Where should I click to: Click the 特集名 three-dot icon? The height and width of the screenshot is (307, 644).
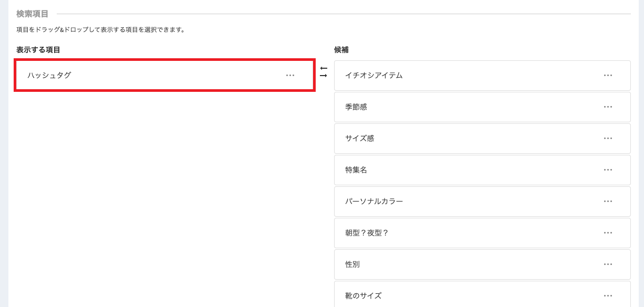coord(608,170)
